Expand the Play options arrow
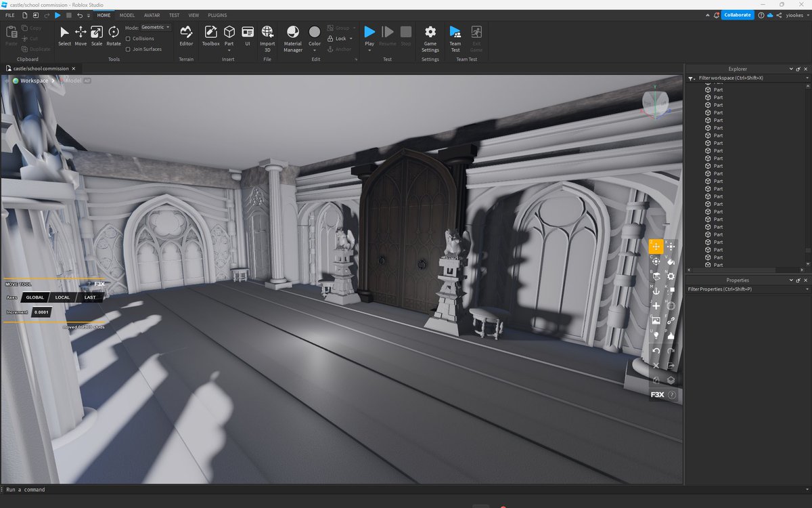Screen dimensions: 812x508 369,49
